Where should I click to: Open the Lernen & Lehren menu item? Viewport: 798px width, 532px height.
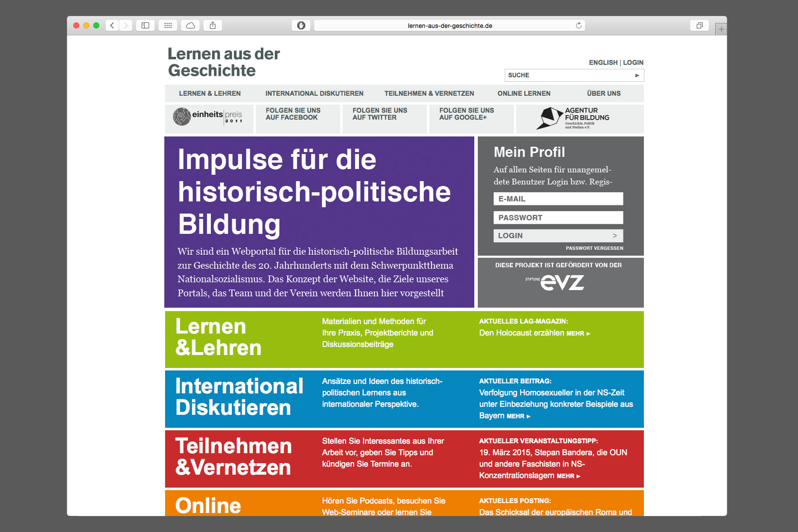click(210, 93)
